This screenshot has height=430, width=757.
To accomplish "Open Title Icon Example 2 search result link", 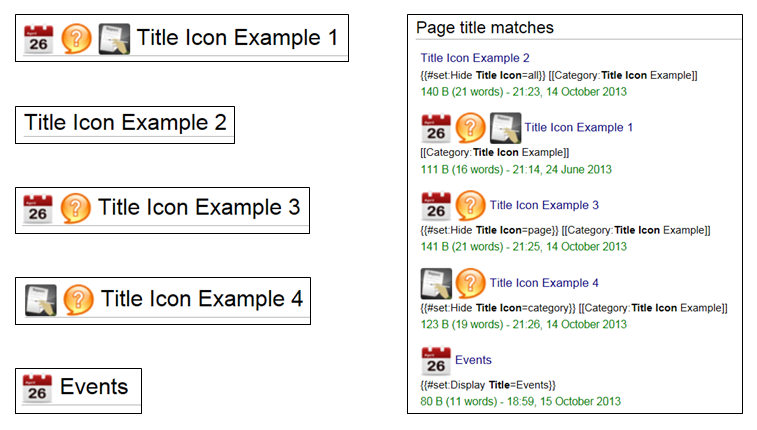I will pos(475,58).
